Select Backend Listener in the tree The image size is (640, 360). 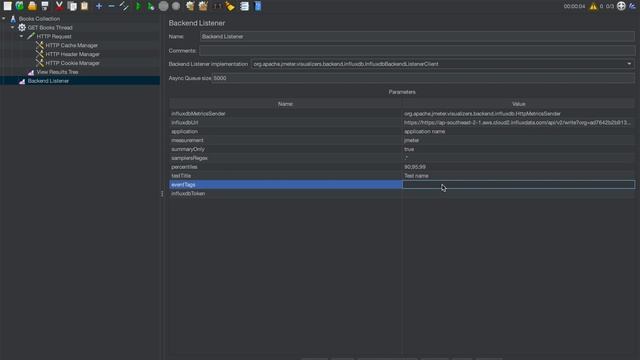click(x=48, y=81)
